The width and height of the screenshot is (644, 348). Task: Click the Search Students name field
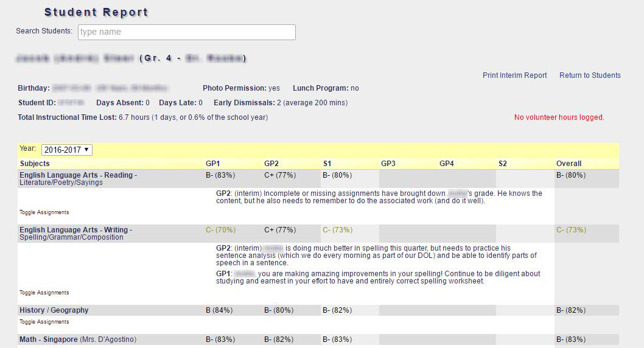click(x=187, y=32)
